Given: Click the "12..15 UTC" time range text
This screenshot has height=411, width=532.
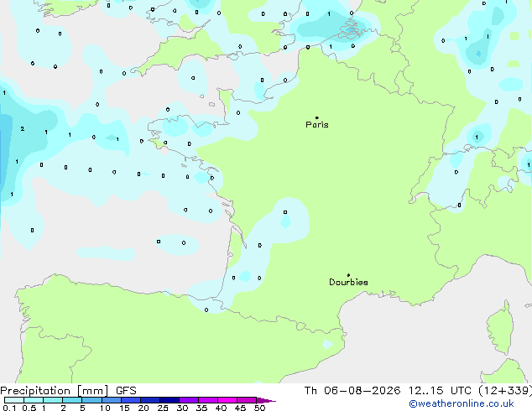Looking at the screenshot, I should coord(440,391).
